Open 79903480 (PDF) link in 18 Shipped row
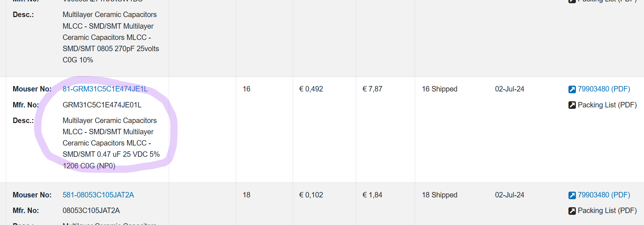Image resolution: width=644 pixels, height=225 pixels. coord(604,195)
